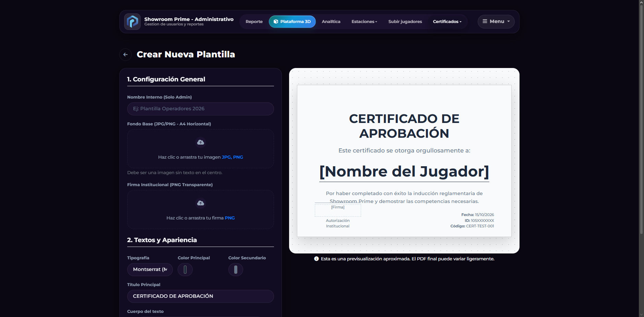
Task: Click the hamburger icon inside the Menu button
Action: click(x=485, y=21)
